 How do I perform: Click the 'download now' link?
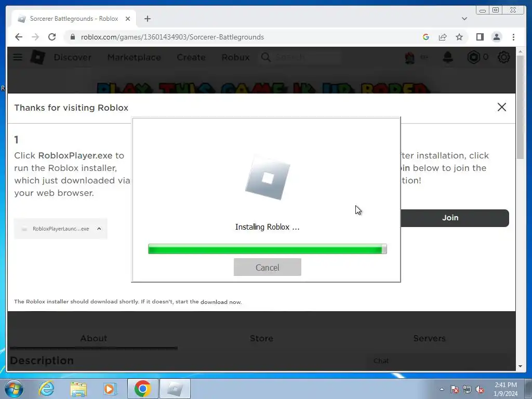point(221,302)
